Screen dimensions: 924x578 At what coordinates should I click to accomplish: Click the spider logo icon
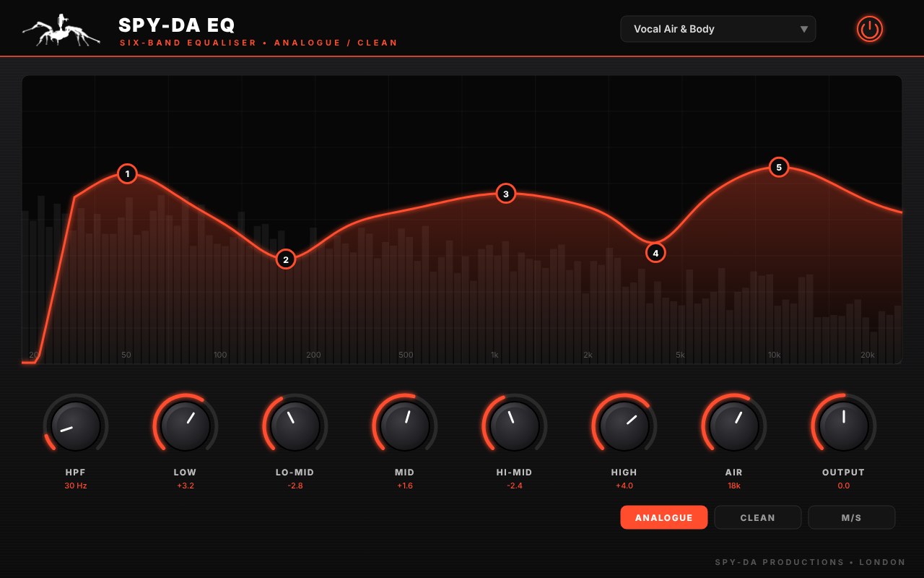click(61, 31)
